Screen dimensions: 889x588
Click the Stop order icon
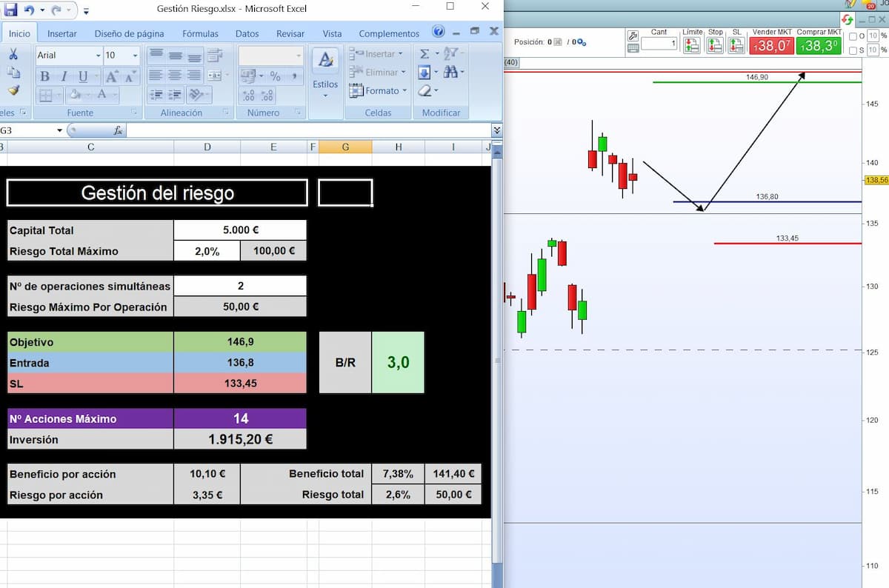coord(715,45)
